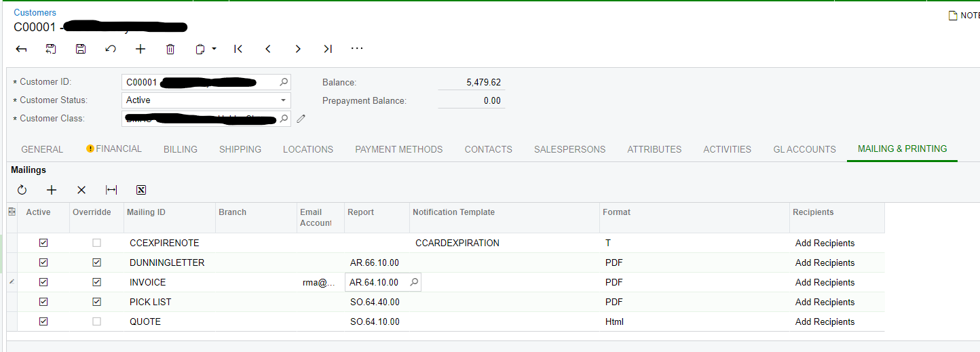The height and width of the screenshot is (352, 980).
Task: Go to the next record
Action: click(x=298, y=49)
